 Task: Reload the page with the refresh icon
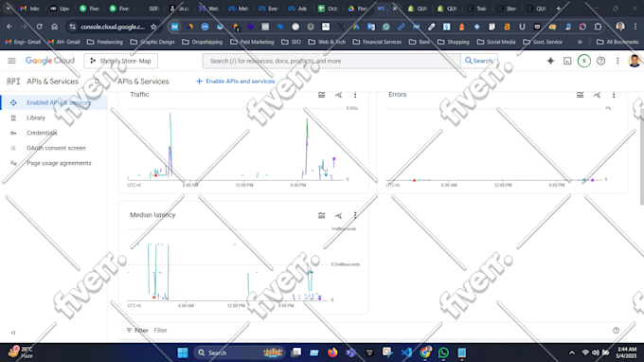pos(40,27)
